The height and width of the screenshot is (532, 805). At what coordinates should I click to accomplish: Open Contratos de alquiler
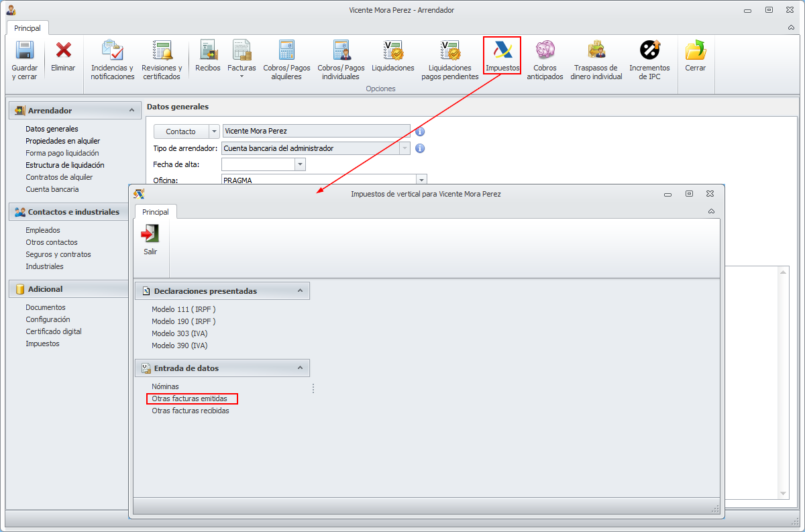click(x=59, y=177)
